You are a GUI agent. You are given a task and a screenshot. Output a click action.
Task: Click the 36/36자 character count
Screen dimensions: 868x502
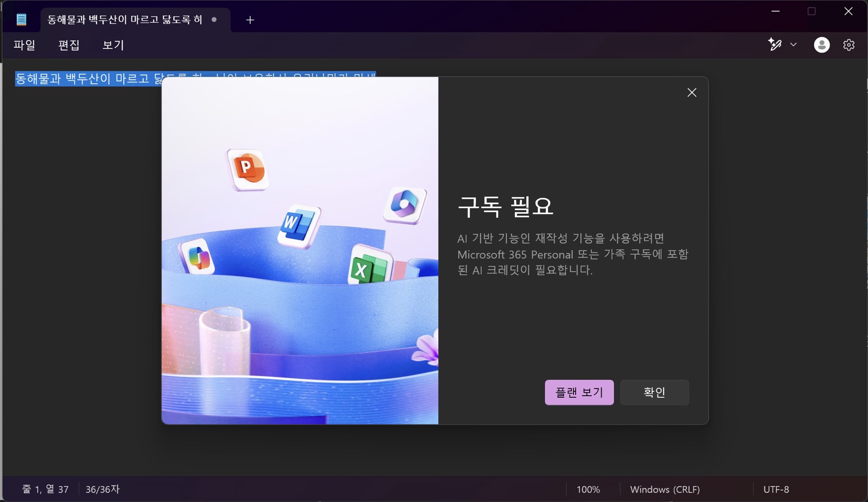pos(103,489)
